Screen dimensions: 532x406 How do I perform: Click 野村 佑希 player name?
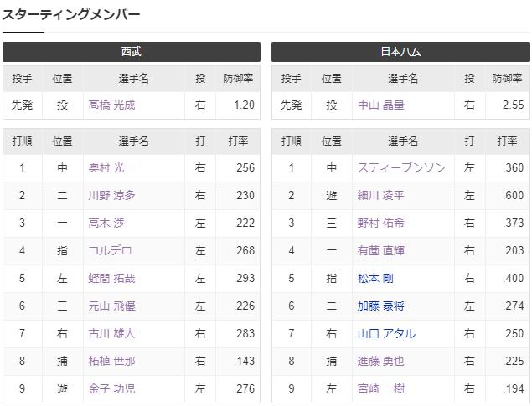coord(380,224)
